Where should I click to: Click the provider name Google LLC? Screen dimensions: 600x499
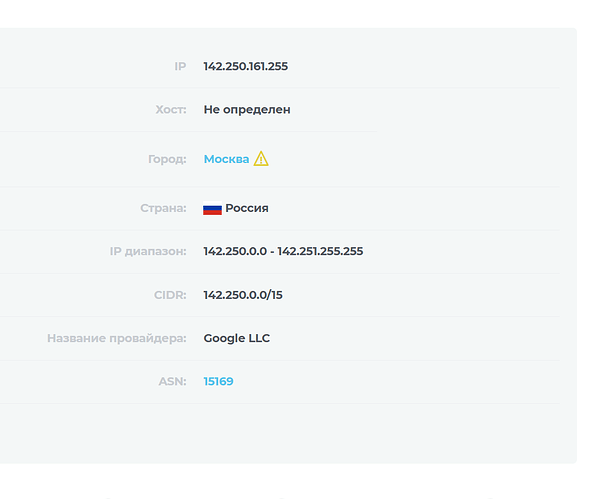(236, 338)
